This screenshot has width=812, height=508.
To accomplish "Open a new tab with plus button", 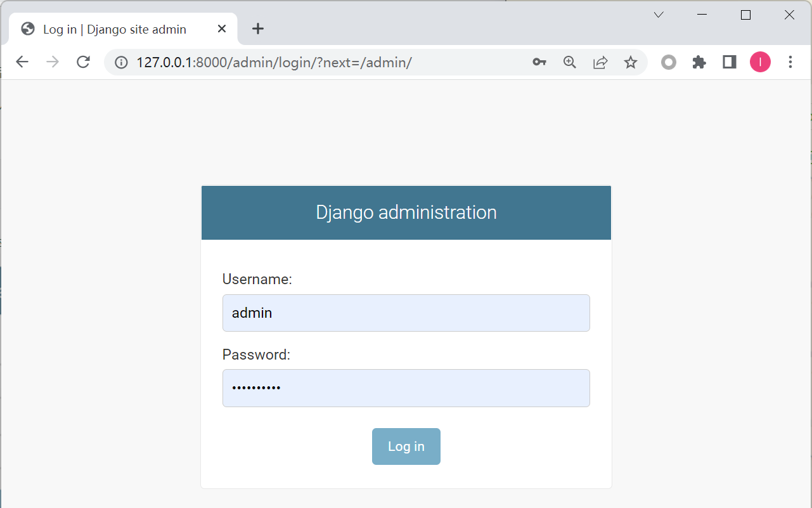I will [x=258, y=29].
